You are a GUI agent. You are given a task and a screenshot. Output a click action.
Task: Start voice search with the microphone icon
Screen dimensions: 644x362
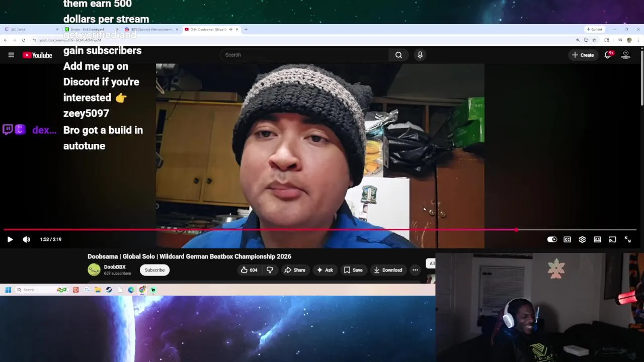[420, 55]
